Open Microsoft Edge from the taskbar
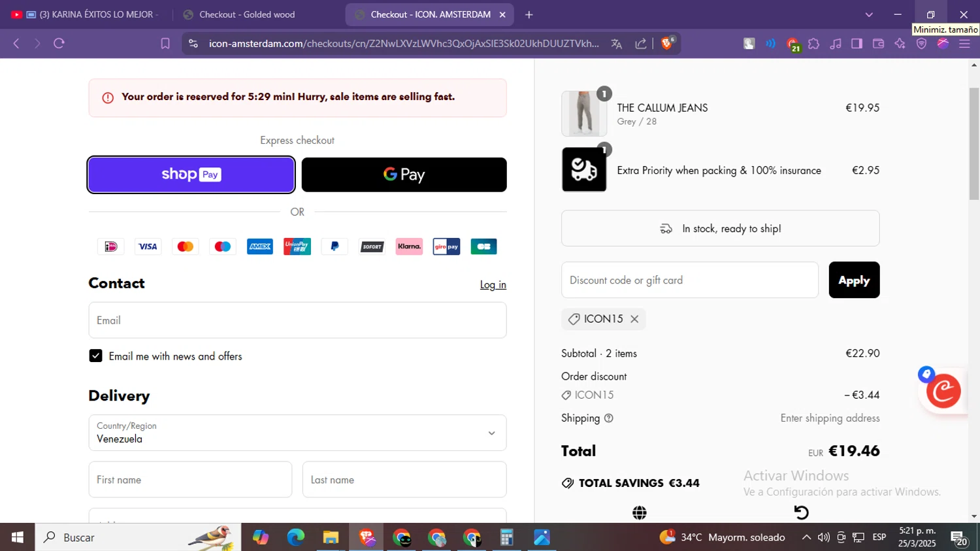Screen dimensions: 980x551 (x=295, y=537)
